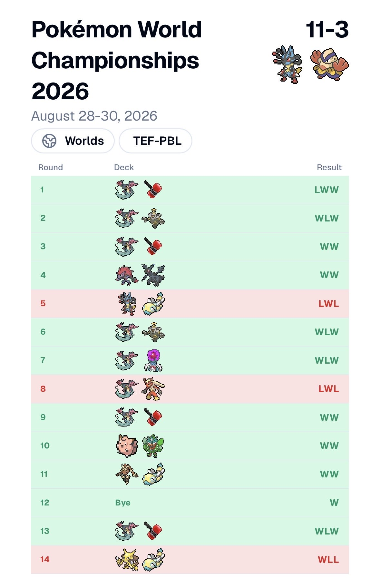
Task: Click the Clefairy sprite in round 10
Action: (x=127, y=446)
